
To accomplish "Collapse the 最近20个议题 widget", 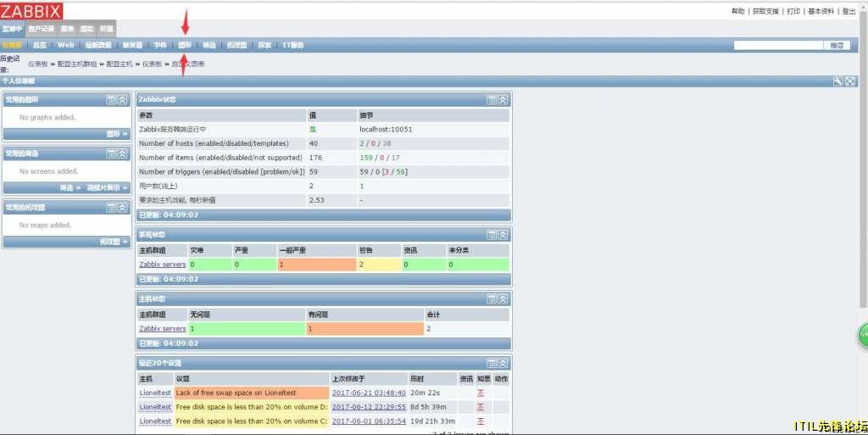I will (x=503, y=363).
